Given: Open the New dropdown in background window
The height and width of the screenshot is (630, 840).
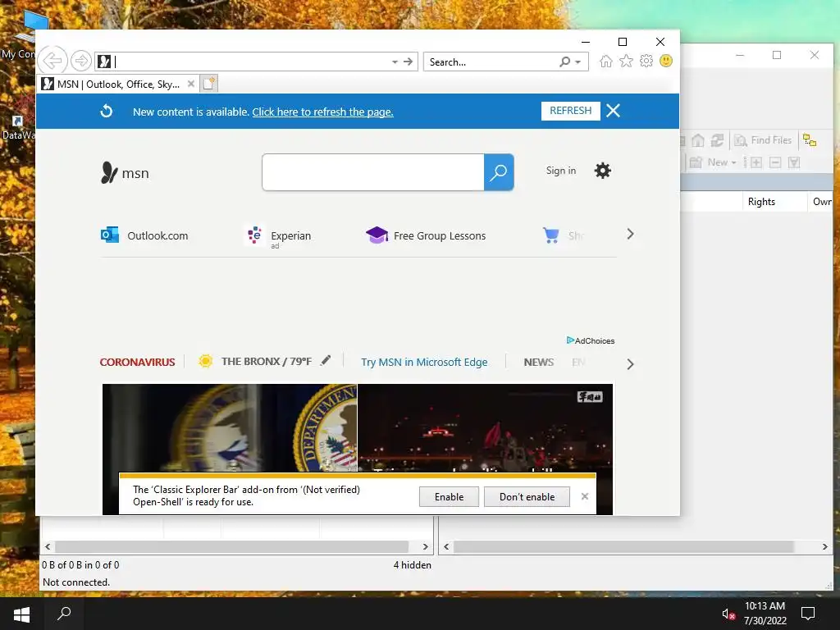Looking at the screenshot, I should pyautogui.click(x=713, y=162).
